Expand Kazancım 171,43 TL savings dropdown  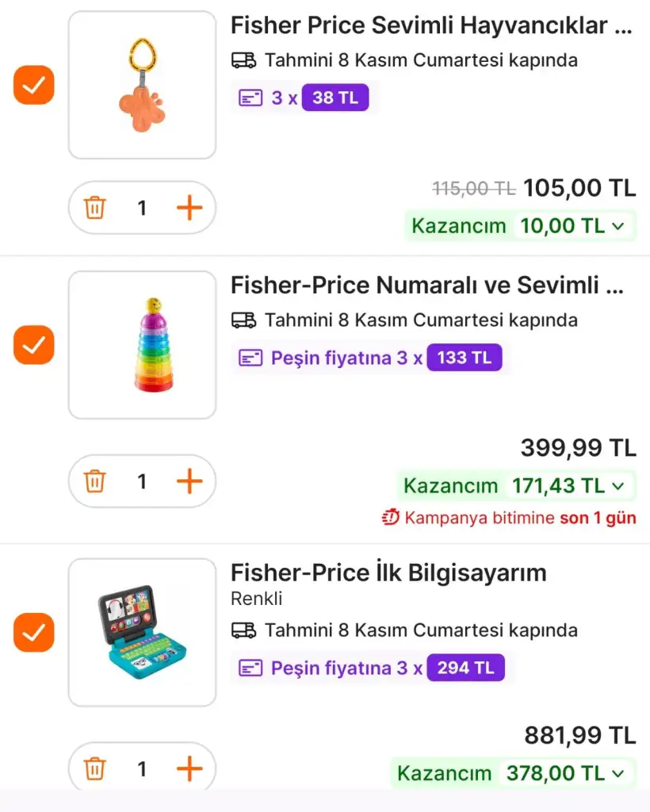click(x=516, y=485)
